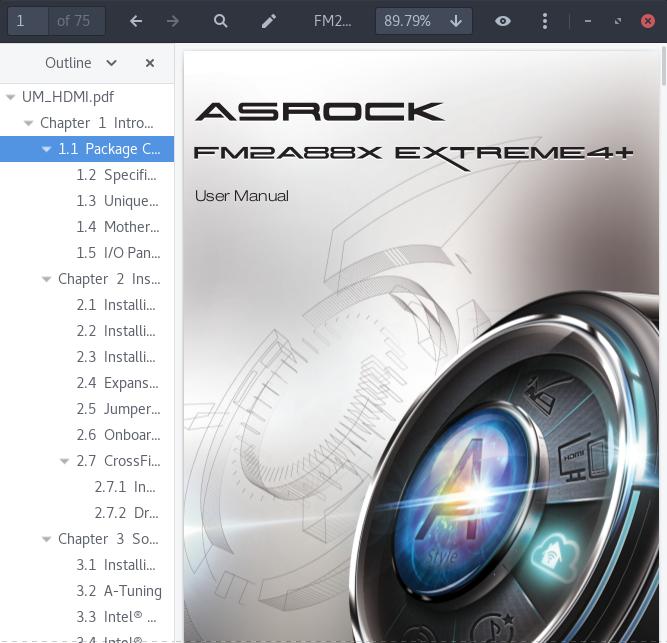
Task: Close the Outline sidebar panel
Action: click(x=150, y=63)
